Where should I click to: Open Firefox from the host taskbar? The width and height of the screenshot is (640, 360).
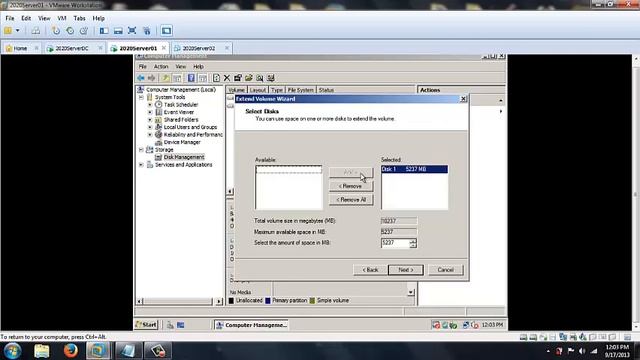point(71,351)
